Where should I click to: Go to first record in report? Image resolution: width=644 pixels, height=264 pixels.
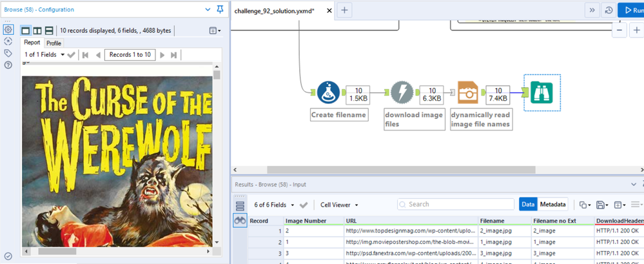click(86, 55)
